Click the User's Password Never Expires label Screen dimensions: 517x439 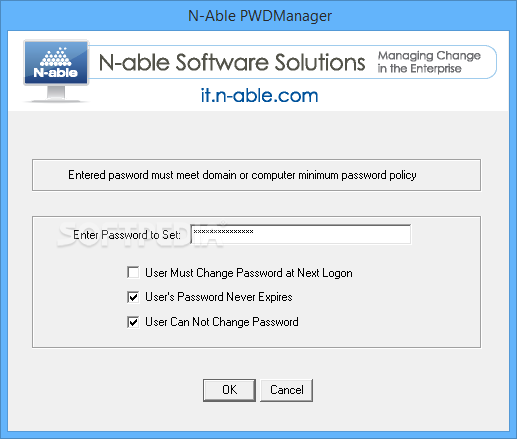(219, 297)
